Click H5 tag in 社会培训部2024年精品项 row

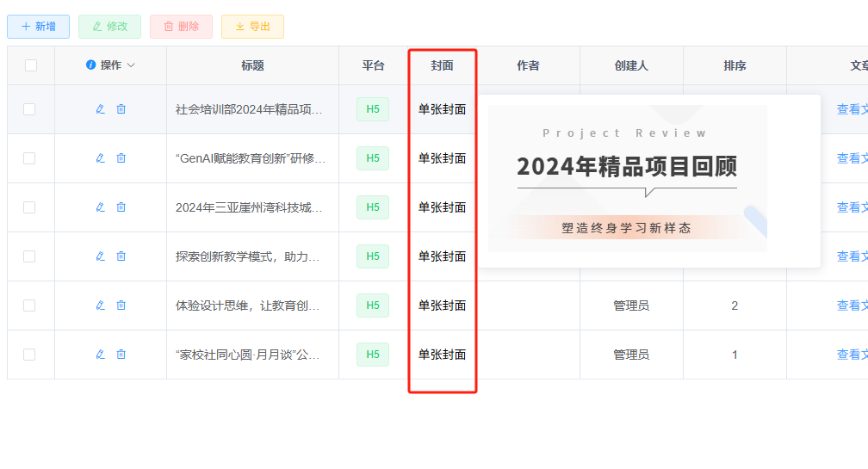(373, 109)
